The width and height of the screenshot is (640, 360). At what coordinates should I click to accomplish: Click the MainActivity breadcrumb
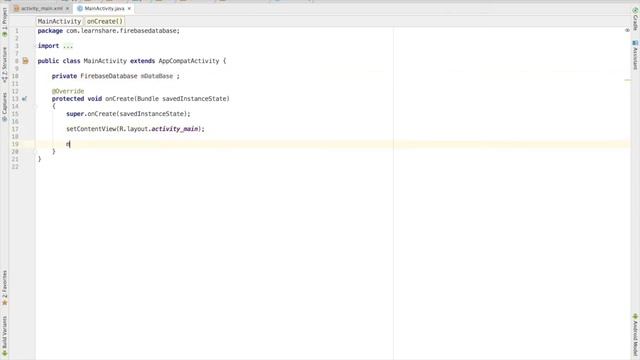pyautogui.click(x=59, y=21)
